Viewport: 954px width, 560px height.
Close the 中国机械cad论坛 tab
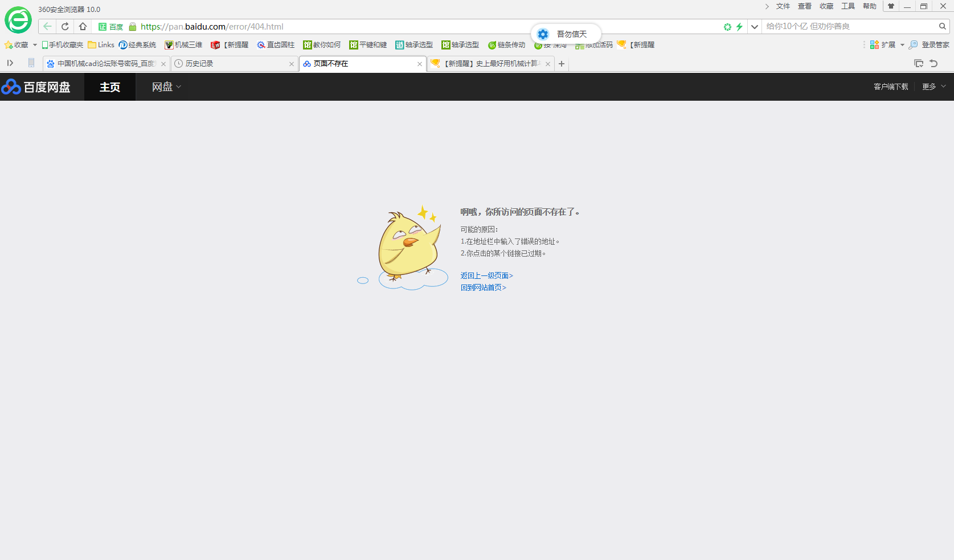click(x=163, y=64)
